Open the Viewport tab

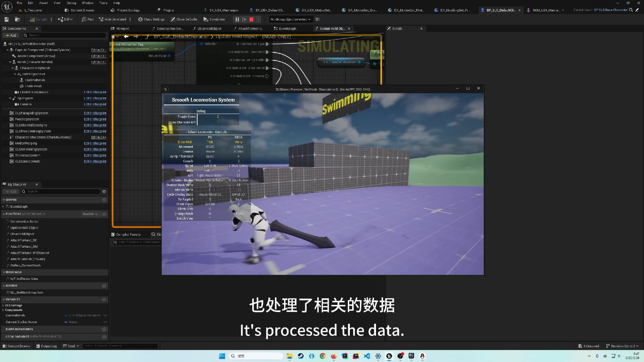pos(122,29)
